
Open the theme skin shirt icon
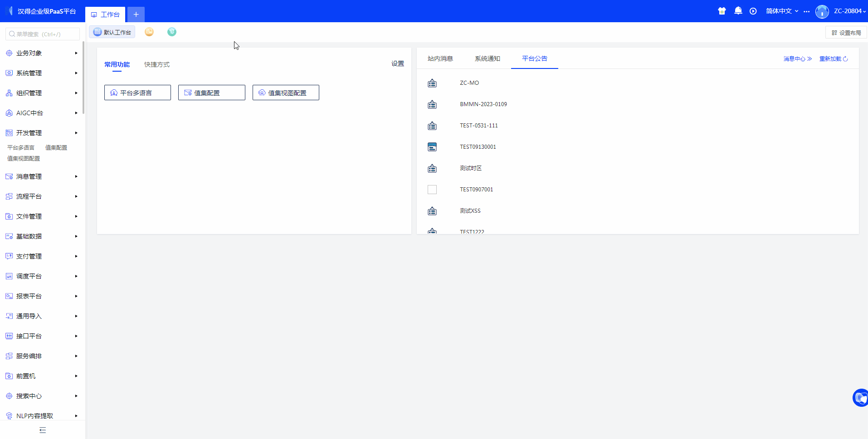[x=722, y=11]
